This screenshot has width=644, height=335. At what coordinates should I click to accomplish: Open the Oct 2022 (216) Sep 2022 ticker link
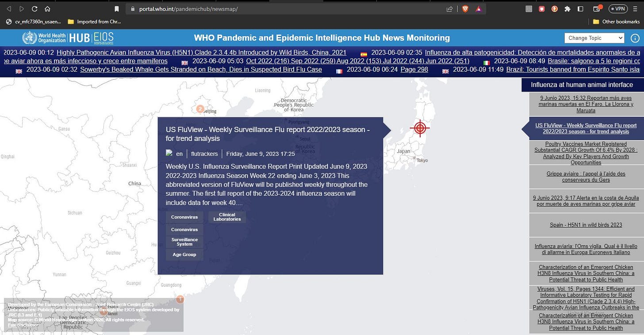tap(358, 61)
